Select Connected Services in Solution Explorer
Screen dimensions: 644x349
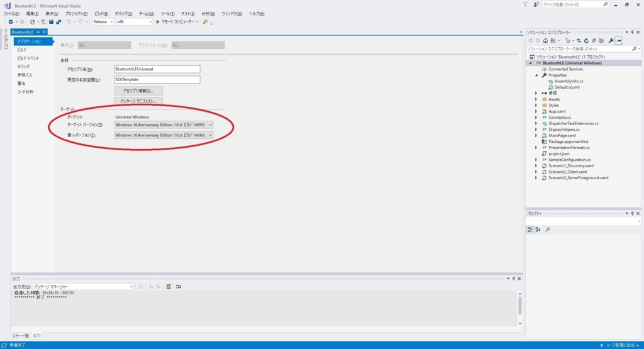pyautogui.click(x=565, y=69)
